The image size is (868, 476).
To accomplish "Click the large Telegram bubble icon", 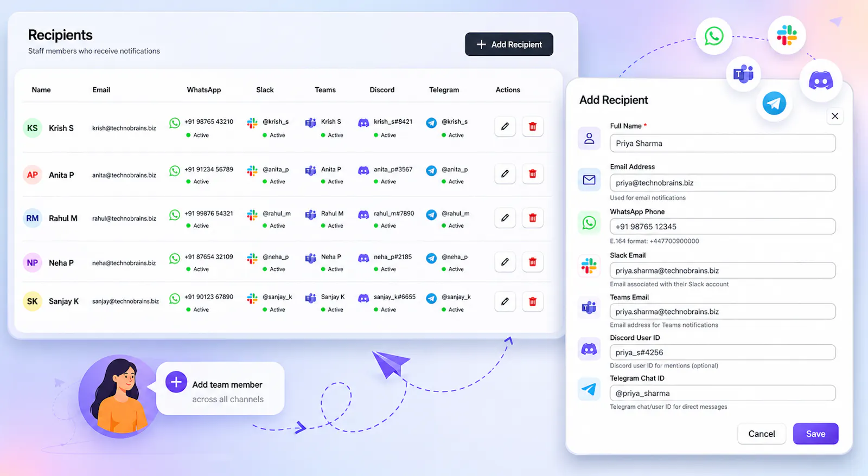I will pos(774,103).
